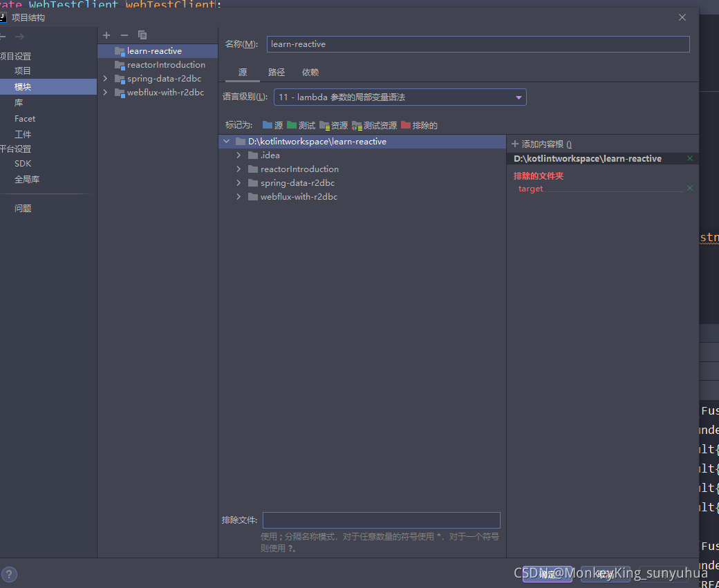The image size is (719, 588).
Task: Open the 工件 settings page
Action: [x=23, y=134]
